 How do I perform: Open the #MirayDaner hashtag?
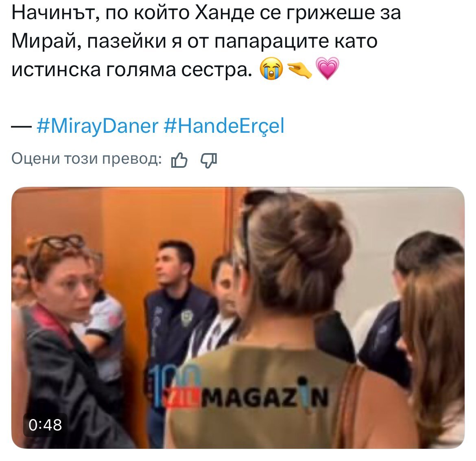coord(98,126)
